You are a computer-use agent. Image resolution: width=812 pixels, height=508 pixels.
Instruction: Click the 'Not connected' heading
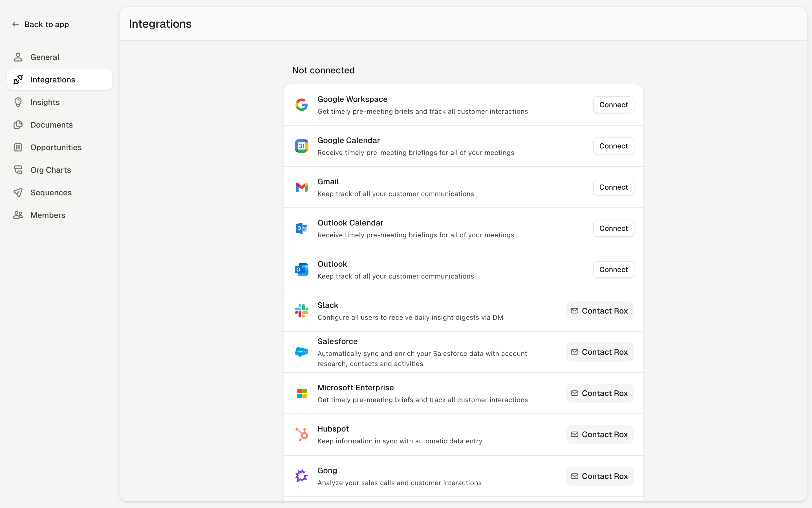(323, 70)
